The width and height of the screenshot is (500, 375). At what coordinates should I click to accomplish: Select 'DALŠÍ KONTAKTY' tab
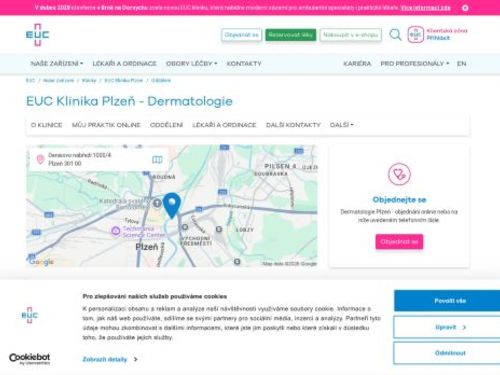click(x=293, y=125)
